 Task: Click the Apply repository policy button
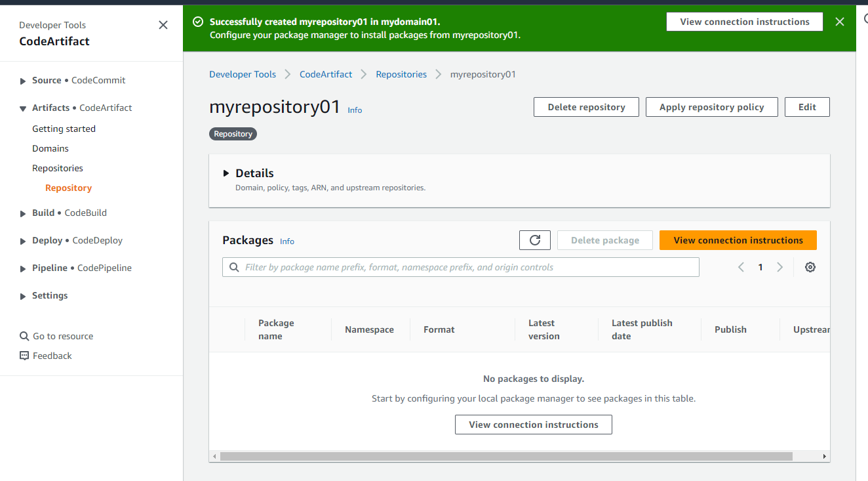click(711, 107)
